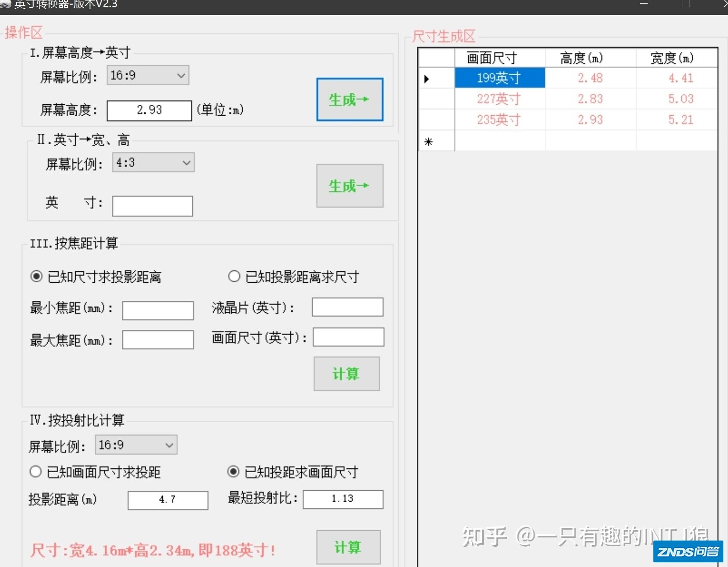This screenshot has width=728, height=567.
Task: Open 屏幕比例 dropdown in 按投射比计算 section
Action: [x=136, y=445]
